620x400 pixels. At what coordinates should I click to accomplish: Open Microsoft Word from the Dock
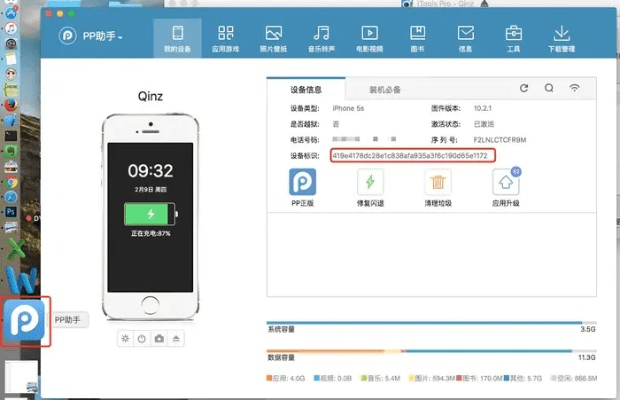[x=22, y=280]
